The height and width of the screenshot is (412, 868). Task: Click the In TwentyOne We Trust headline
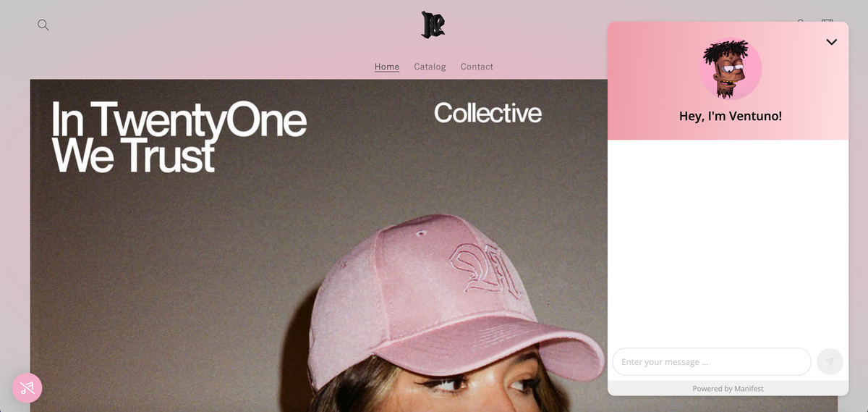pyautogui.click(x=179, y=137)
